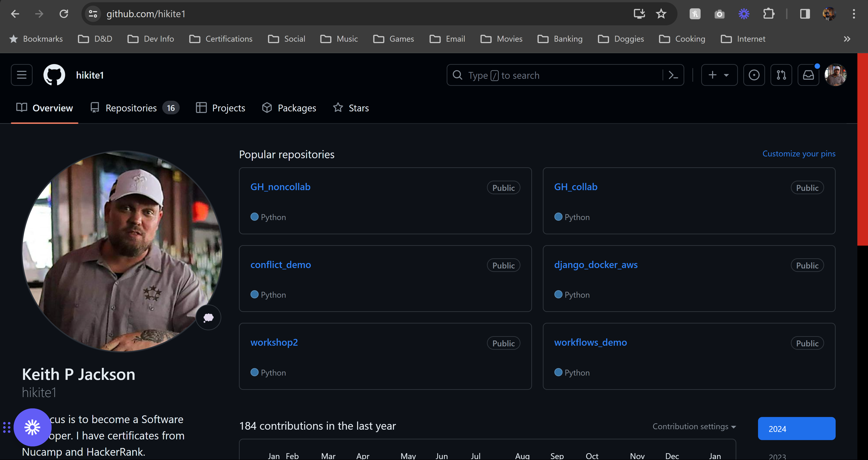The width and height of the screenshot is (868, 460).
Task: Open the Dev Info bookmarks folder
Action: coord(151,39)
